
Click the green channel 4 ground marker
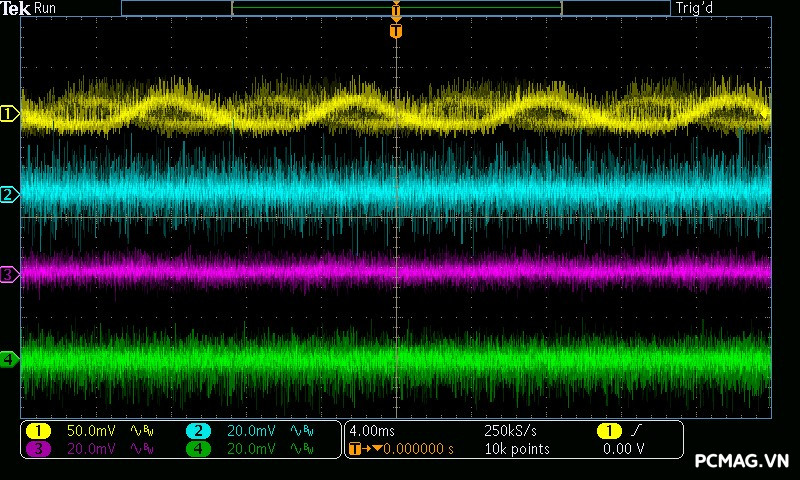point(9,359)
